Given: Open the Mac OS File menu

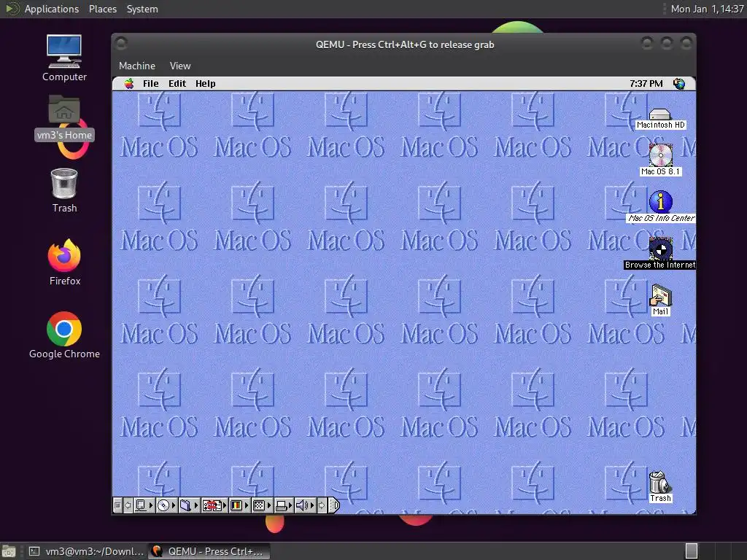Looking at the screenshot, I should pos(150,84).
